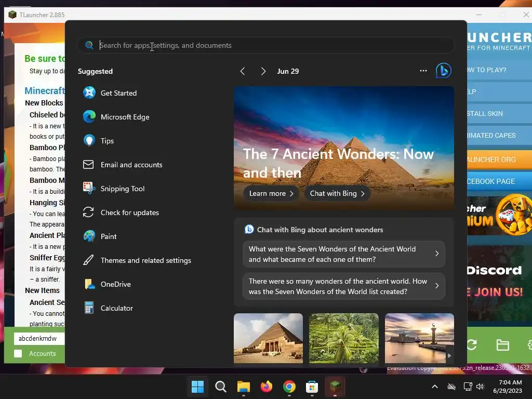Click network status icon in tray
Viewport: 532px width, 399px height.
pyautogui.click(x=468, y=387)
